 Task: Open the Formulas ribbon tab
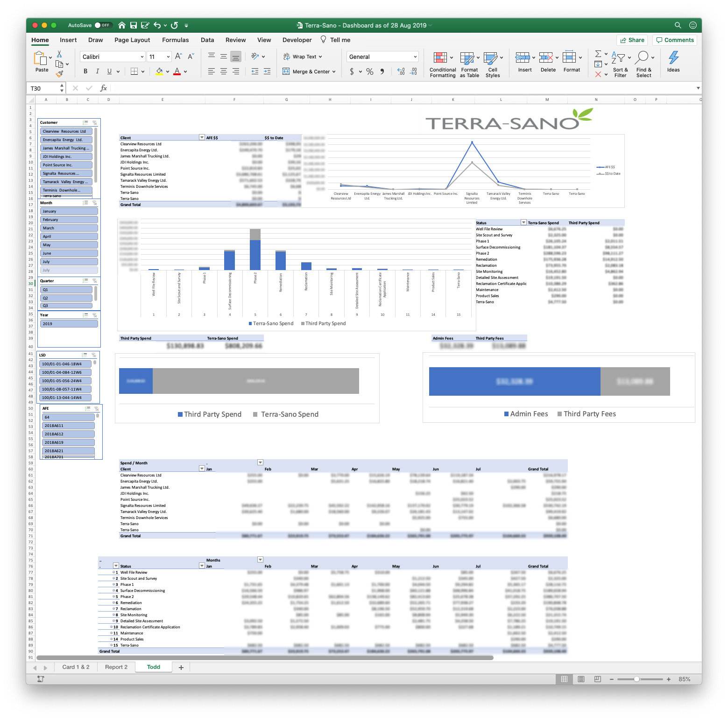[175, 40]
